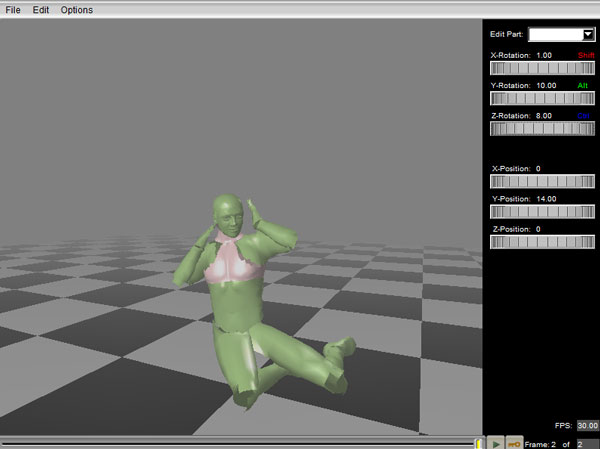This screenshot has height=449, width=600.
Task: Click the X-Rotation value 1.00
Action: click(x=544, y=55)
